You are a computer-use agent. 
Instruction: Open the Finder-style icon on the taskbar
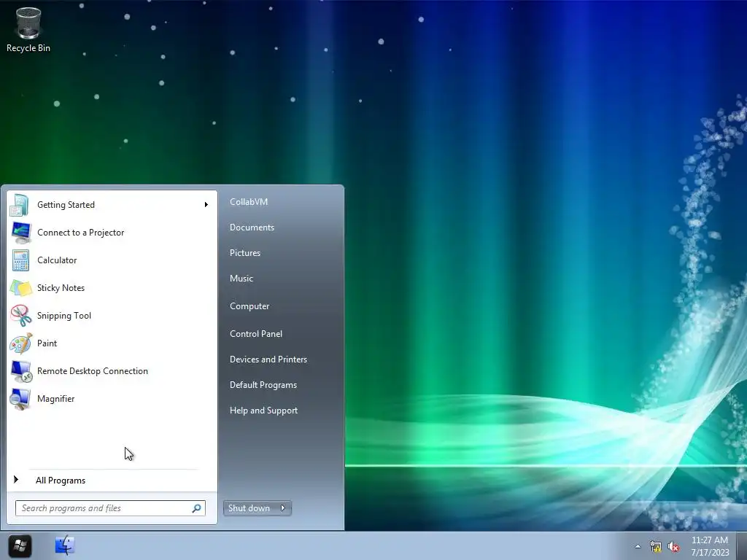click(x=65, y=545)
